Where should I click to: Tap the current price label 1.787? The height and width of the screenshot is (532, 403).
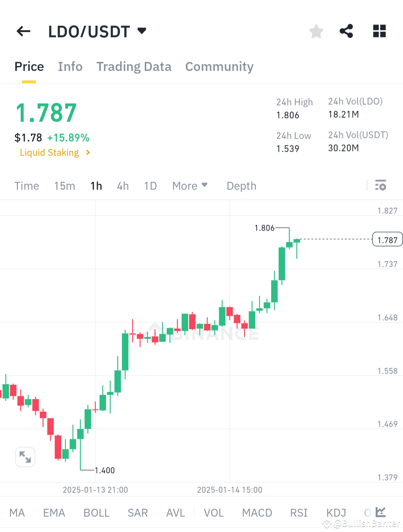[x=387, y=239]
